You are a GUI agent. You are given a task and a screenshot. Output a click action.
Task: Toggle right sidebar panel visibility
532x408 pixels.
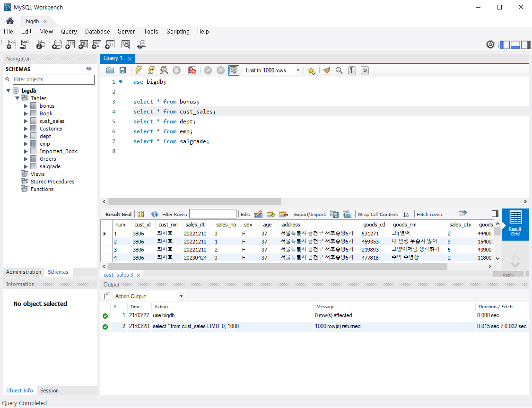tap(526, 44)
